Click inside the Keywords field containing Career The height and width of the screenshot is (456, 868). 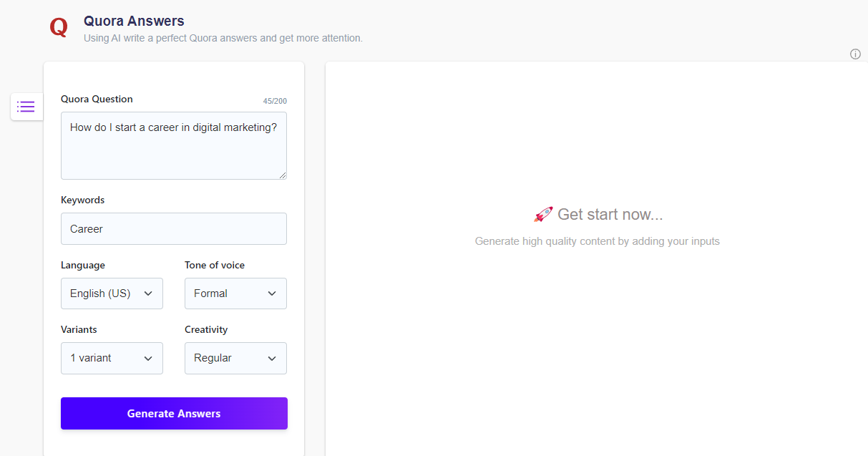[174, 228]
